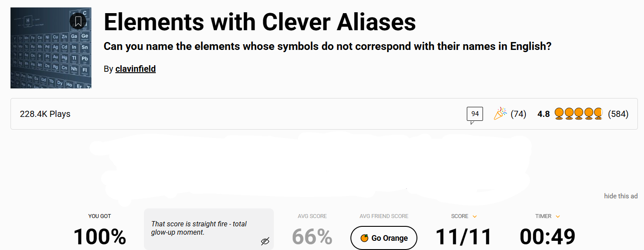Give the quiz a three-star rating
Image resolution: width=644 pixels, height=250 pixels.
[578, 114]
